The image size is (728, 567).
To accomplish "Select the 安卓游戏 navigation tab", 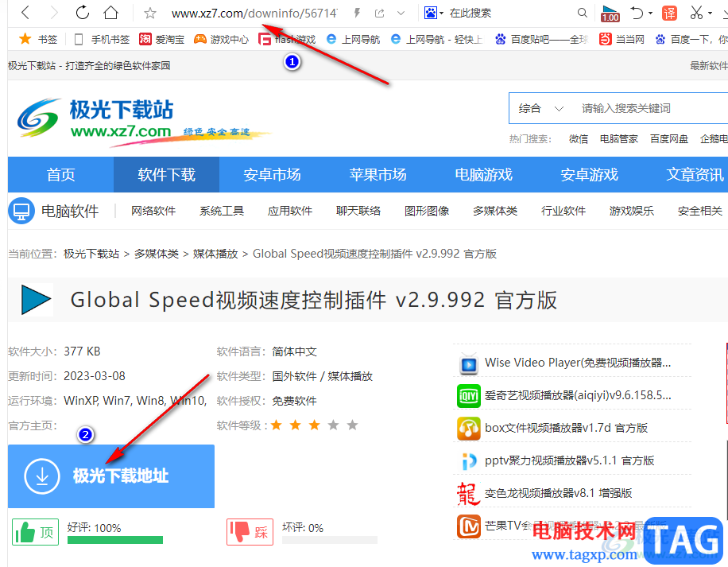I will click(x=590, y=175).
